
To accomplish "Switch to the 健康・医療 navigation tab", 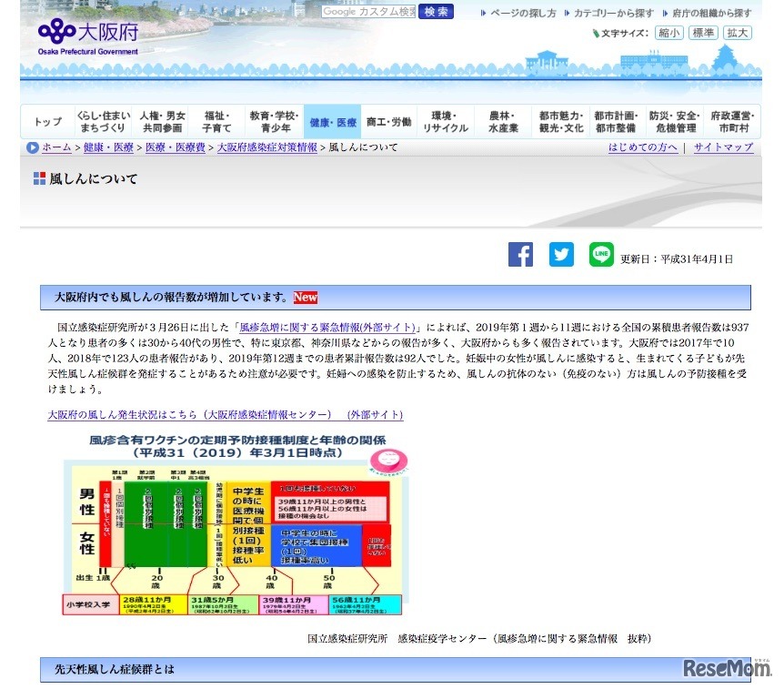I will point(332,121).
